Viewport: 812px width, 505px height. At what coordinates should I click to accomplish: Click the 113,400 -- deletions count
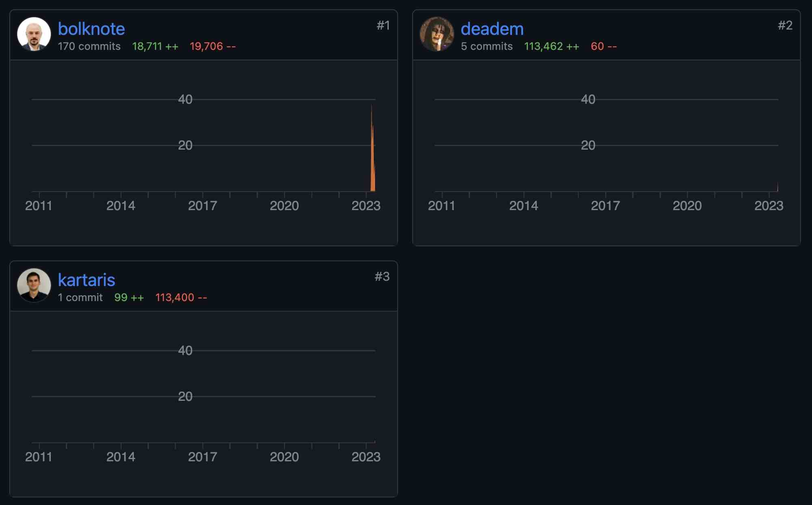click(x=181, y=297)
